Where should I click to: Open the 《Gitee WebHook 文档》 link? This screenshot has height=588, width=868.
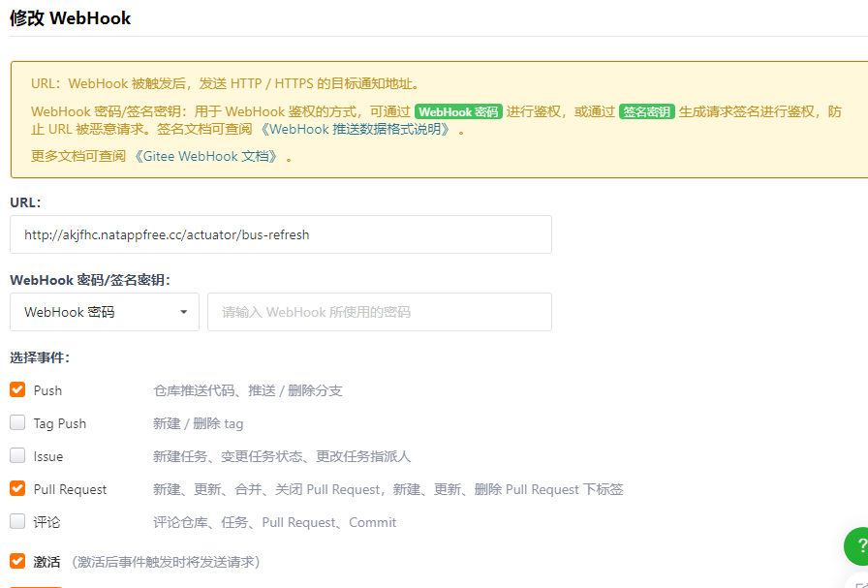point(207,156)
